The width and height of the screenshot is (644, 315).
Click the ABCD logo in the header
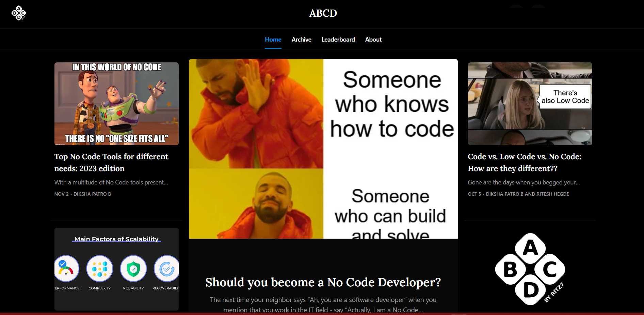[19, 13]
